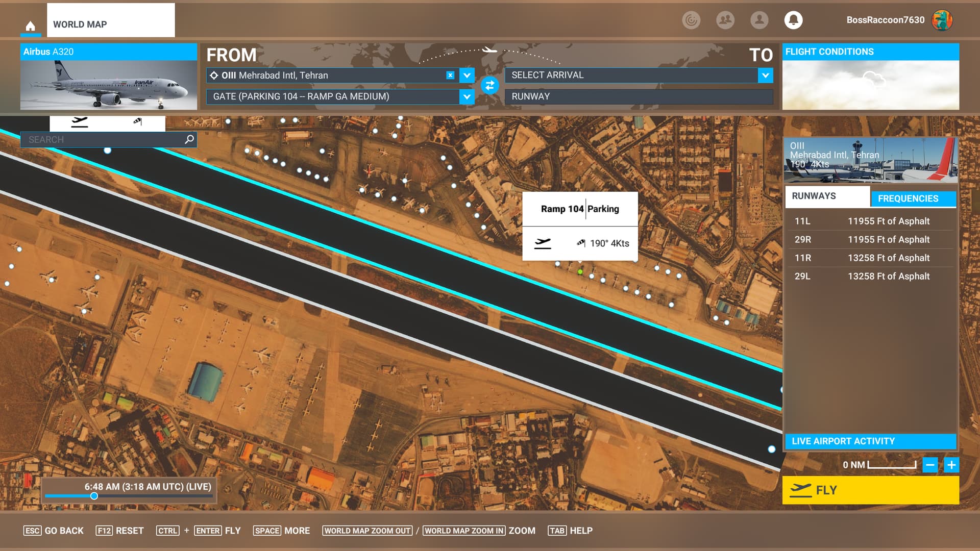Click the swap departure/arrival icon

(x=489, y=85)
